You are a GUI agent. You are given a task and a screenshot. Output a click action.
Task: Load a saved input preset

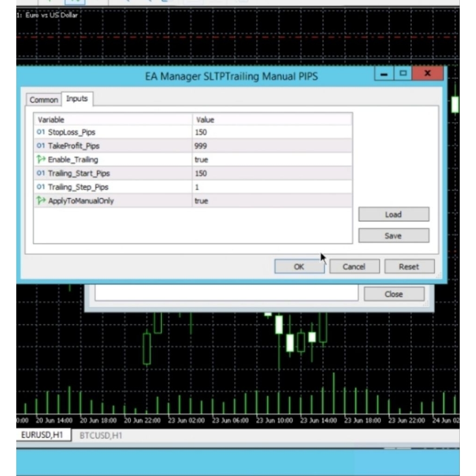(393, 214)
